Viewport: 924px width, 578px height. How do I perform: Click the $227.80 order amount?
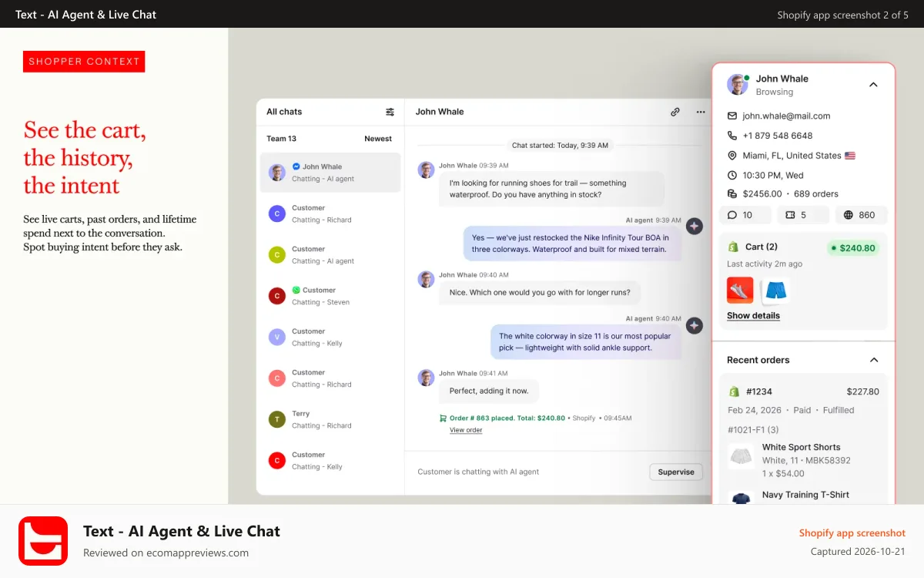(x=862, y=391)
